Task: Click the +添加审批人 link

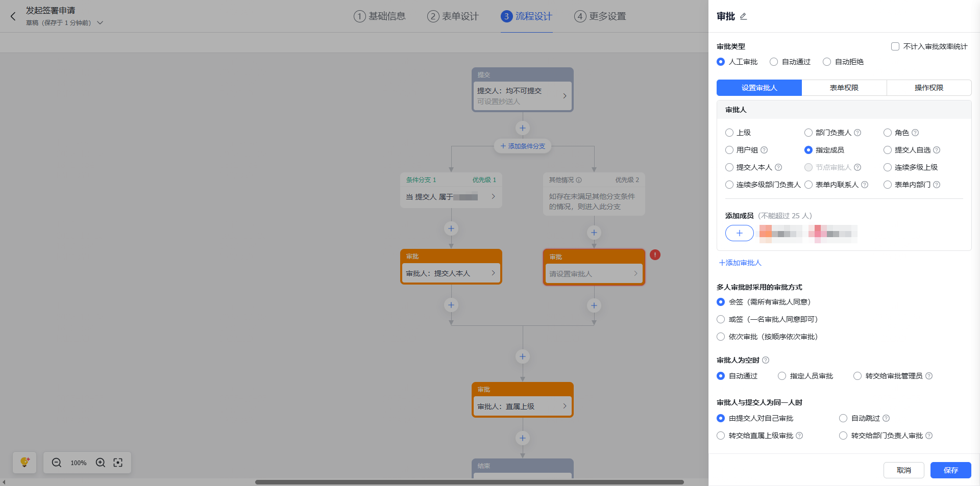Action: pos(740,263)
